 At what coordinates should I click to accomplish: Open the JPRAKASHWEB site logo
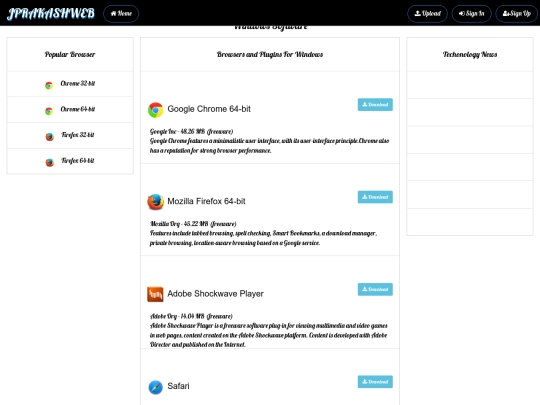tap(51, 13)
